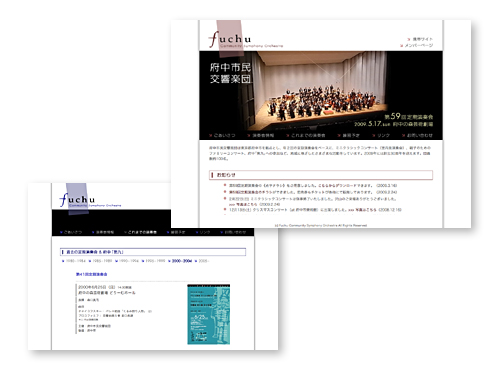Click the teal concert flyer thumbnail
500x370 pixels.
pyautogui.click(x=209, y=314)
